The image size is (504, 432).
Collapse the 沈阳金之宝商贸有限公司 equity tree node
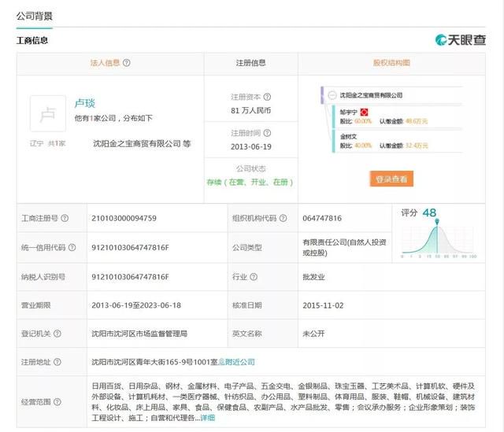332,95
